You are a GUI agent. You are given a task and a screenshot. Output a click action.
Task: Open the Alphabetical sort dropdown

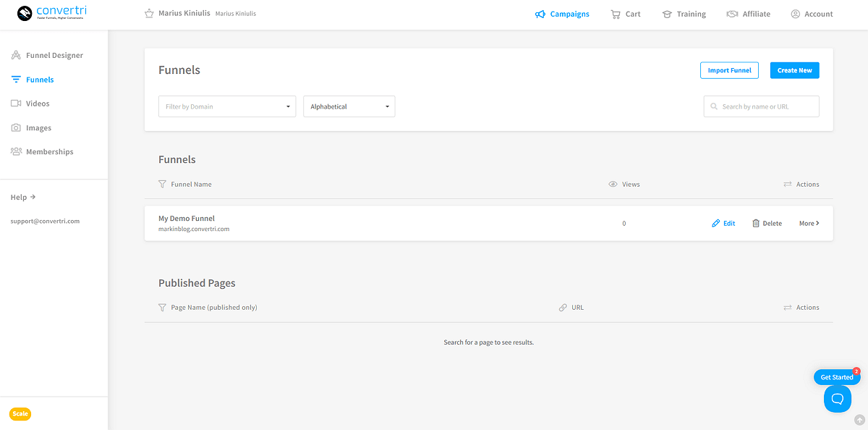tap(349, 106)
